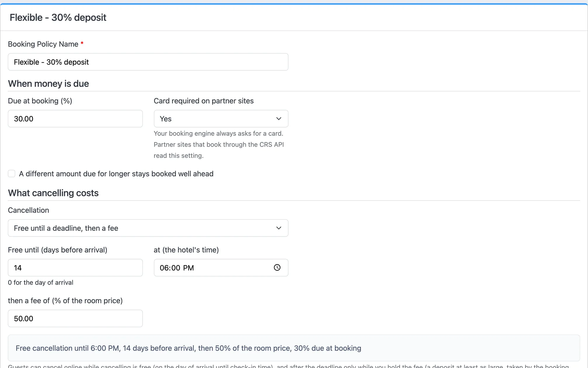The height and width of the screenshot is (368, 588).
Task: Click into the Due at booking percent field
Action: point(75,119)
